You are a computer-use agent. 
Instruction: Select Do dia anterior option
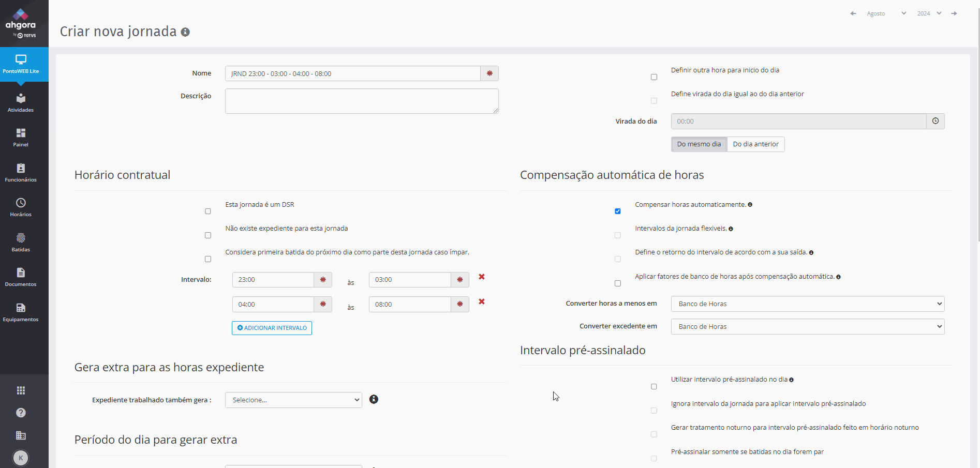[x=755, y=144]
